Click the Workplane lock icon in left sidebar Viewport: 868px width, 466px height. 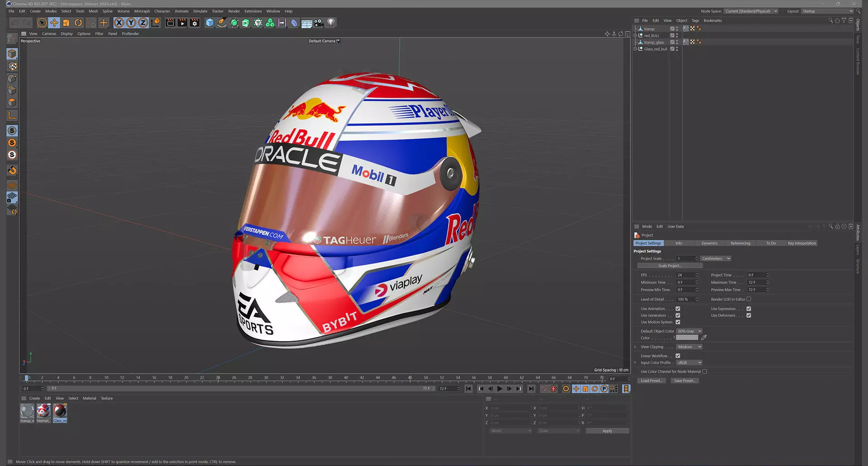pyautogui.click(x=12, y=198)
